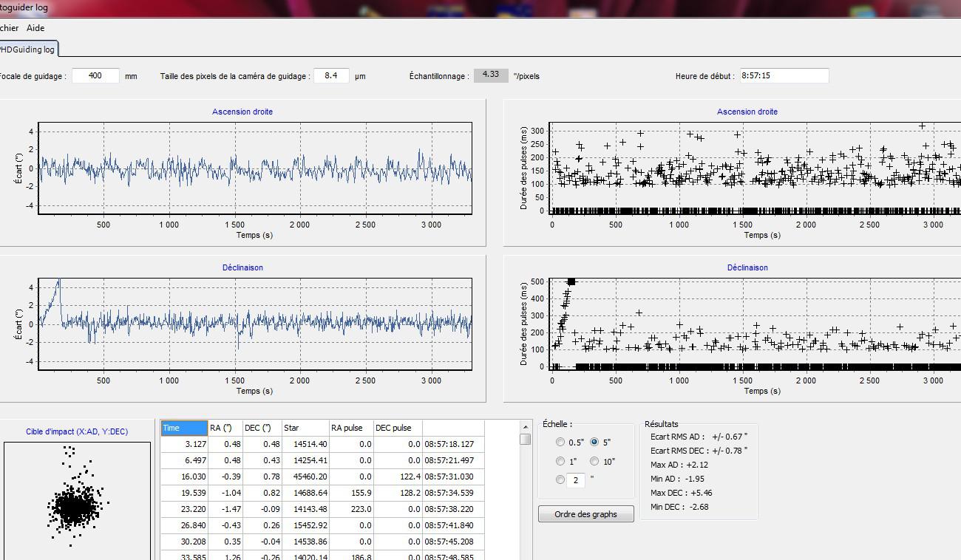Click the RA value -1.47
This screenshot has height=560, width=961.
point(225,509)
